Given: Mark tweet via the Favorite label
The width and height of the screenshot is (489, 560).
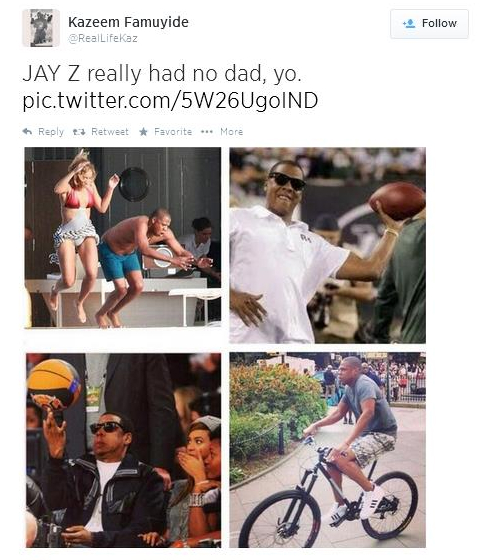Looking at the screenshot, I should coord(173,132).
